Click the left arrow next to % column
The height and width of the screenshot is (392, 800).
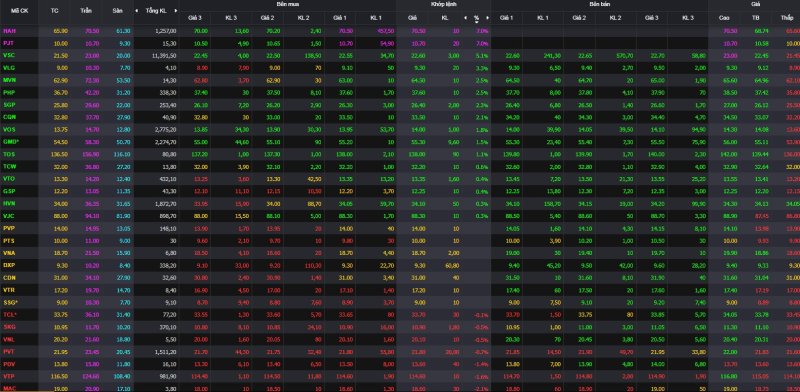coord(465,17)
